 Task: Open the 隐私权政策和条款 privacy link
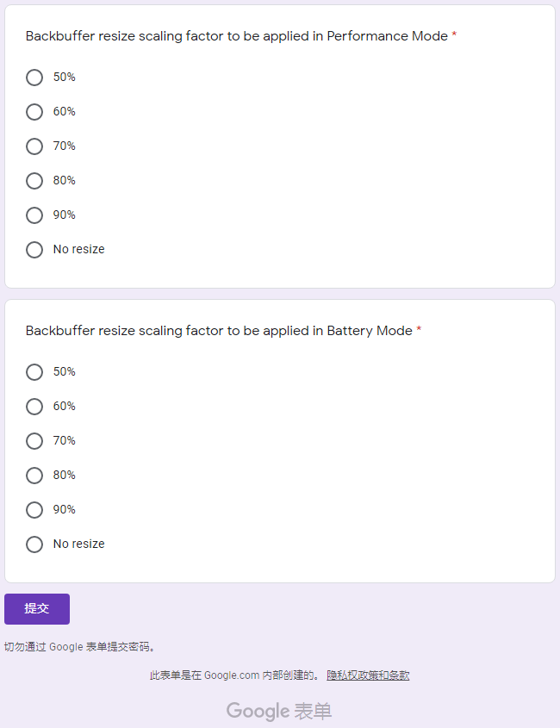(x=368, y=675)
